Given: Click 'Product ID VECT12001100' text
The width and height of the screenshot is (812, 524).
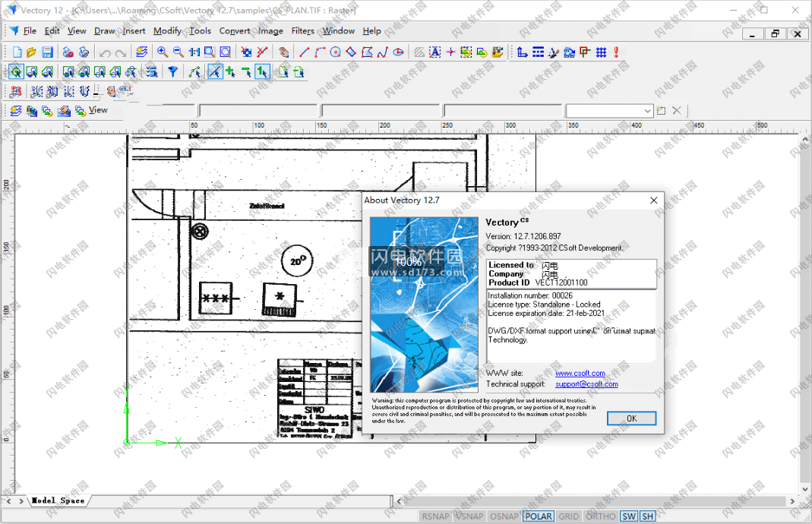Looking at the screenshot, I should click(538, 283).
